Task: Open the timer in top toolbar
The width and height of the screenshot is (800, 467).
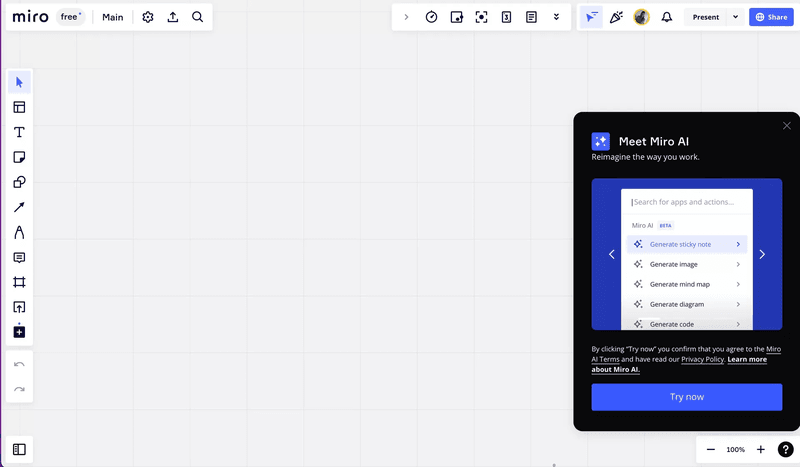Action: tap(431, 17)
